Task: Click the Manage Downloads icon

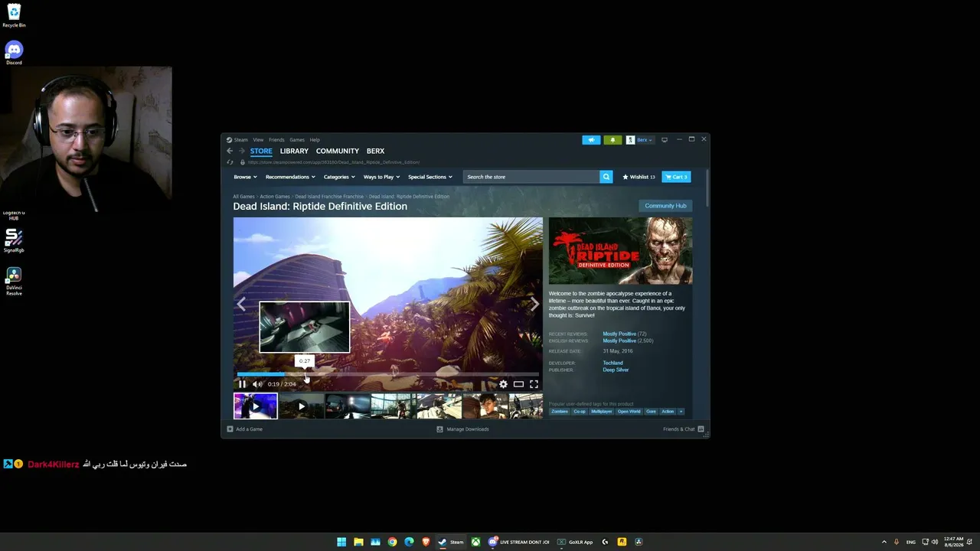Action: click(x=439, y=429)
